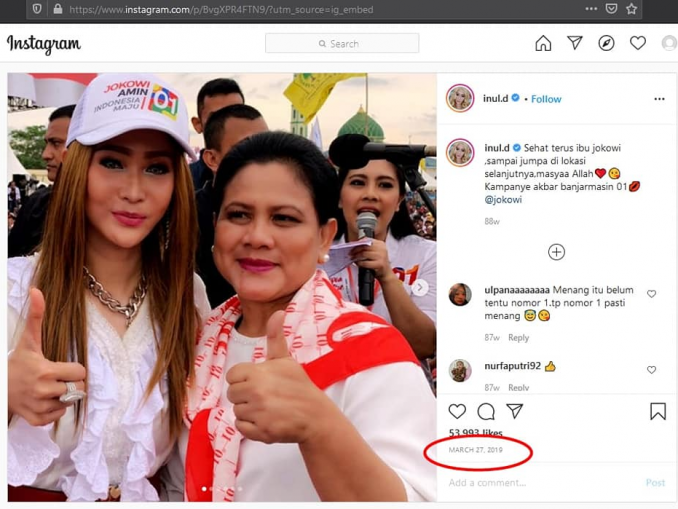Go to Instagram home feed icon

(x=543, y=43)
